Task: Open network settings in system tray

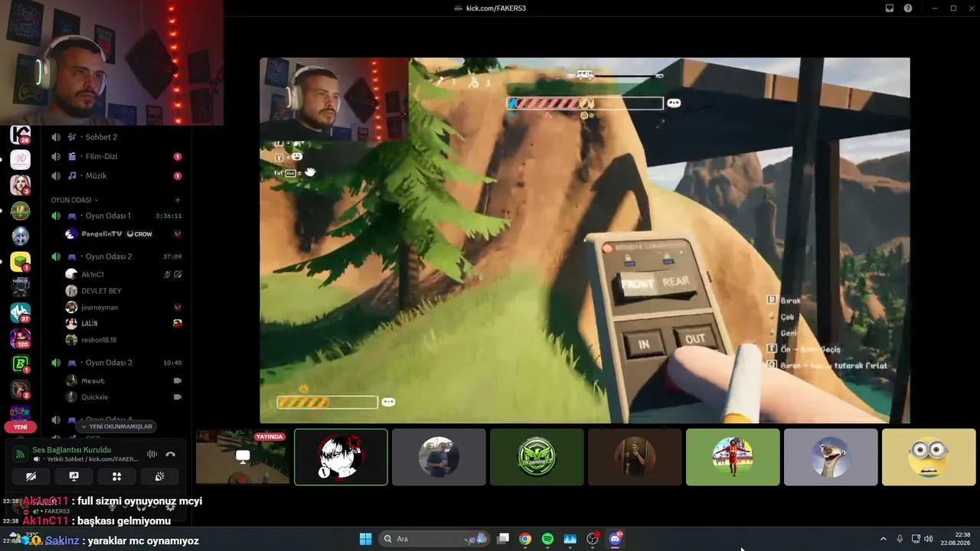Action: [x=916, y=539]
